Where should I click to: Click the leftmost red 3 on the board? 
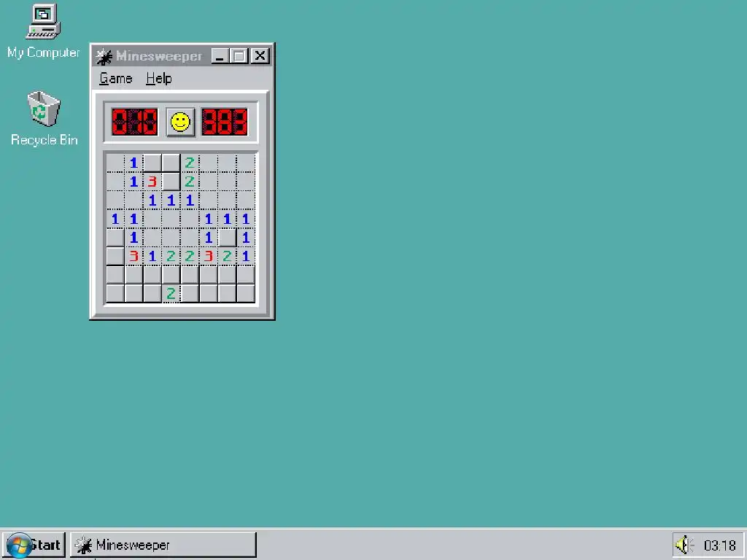click(x=134, y=256)
